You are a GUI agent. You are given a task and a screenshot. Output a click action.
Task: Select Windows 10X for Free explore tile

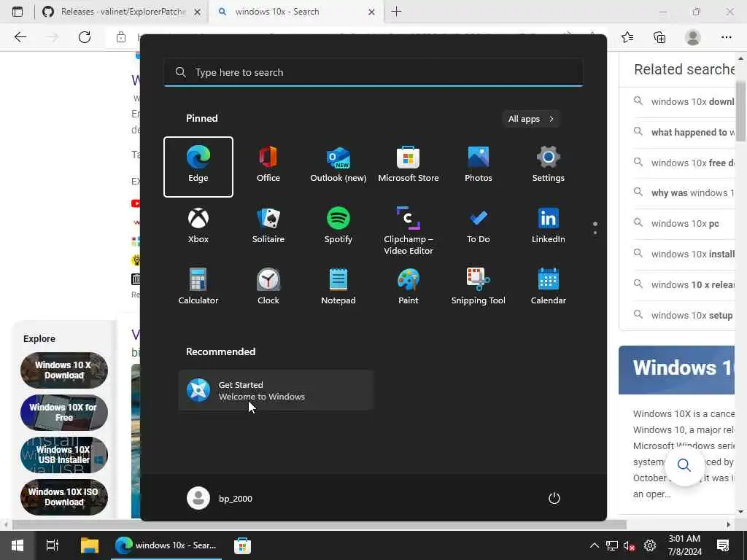(x=64, y=413)
